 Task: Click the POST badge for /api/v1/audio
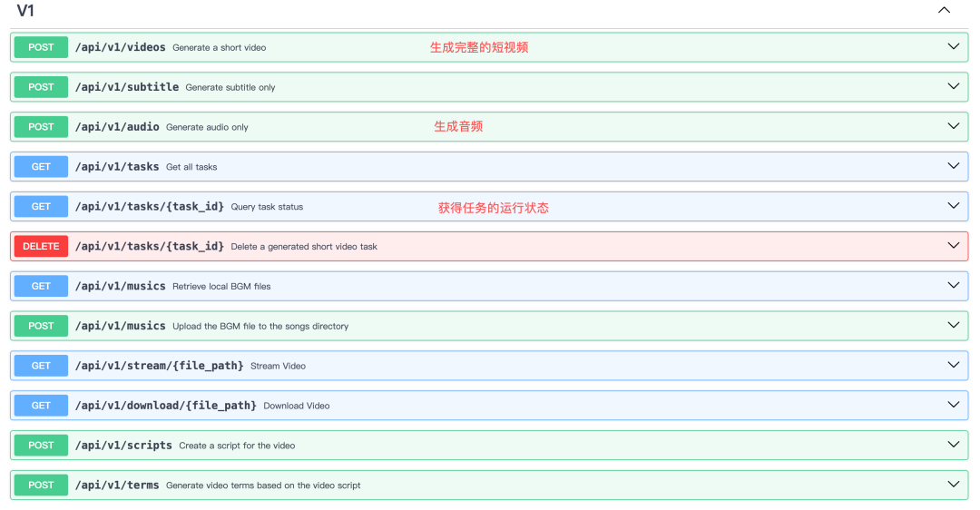click(x=41, y=127)
